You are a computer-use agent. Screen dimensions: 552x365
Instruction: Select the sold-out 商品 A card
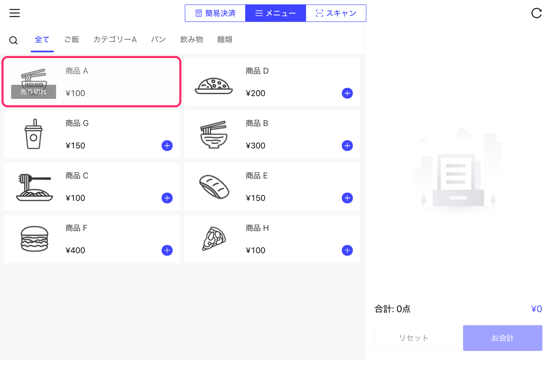(92, 82)
